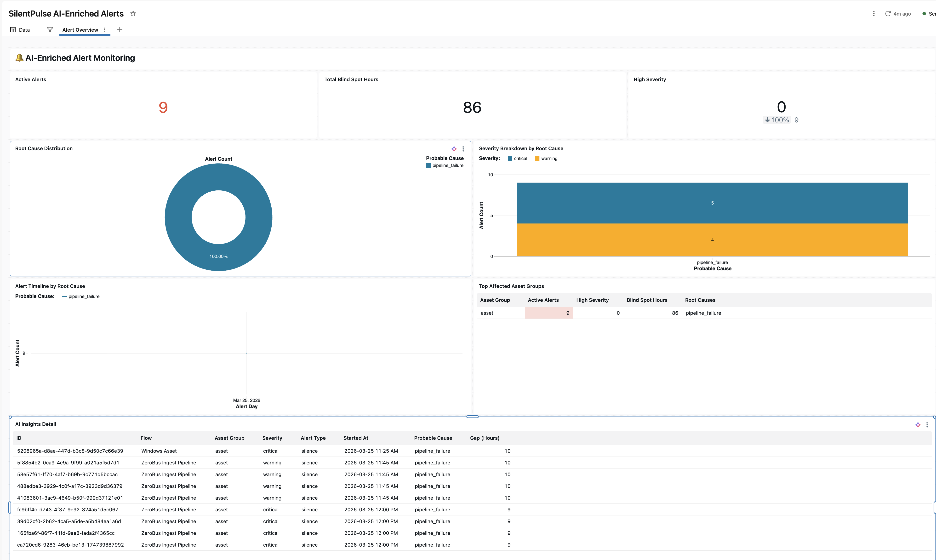
Task: Open AI Insights Detail widget kebab menu
Action: [x=927, y=425]
